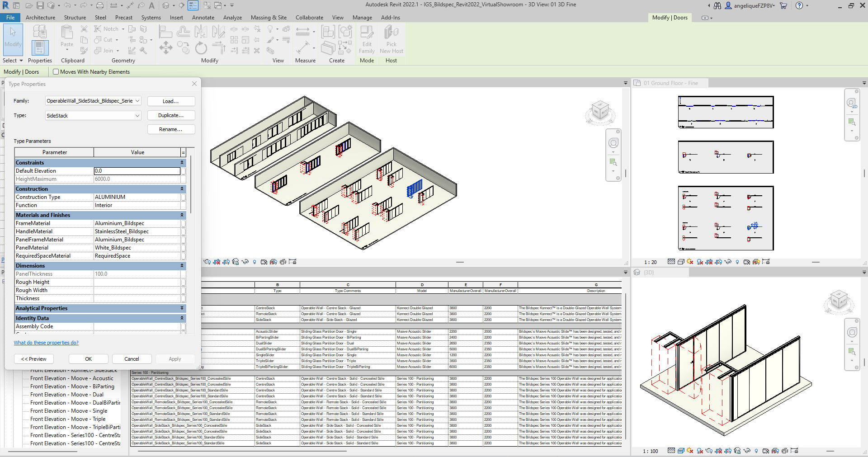Viewport: 868px width, 457px height.
Task: Click the Save icon in quick access toolbar
Action: click(x=40, y=5)
